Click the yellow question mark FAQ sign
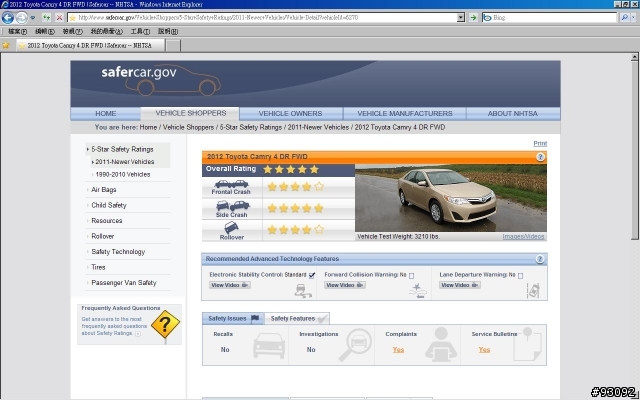Image resolution: width=640 pixels, height=400 pixels. [x=165, y=324]
